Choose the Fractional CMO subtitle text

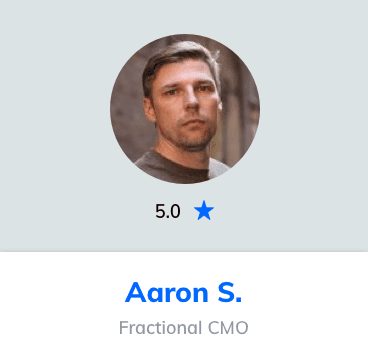point(184,328)
